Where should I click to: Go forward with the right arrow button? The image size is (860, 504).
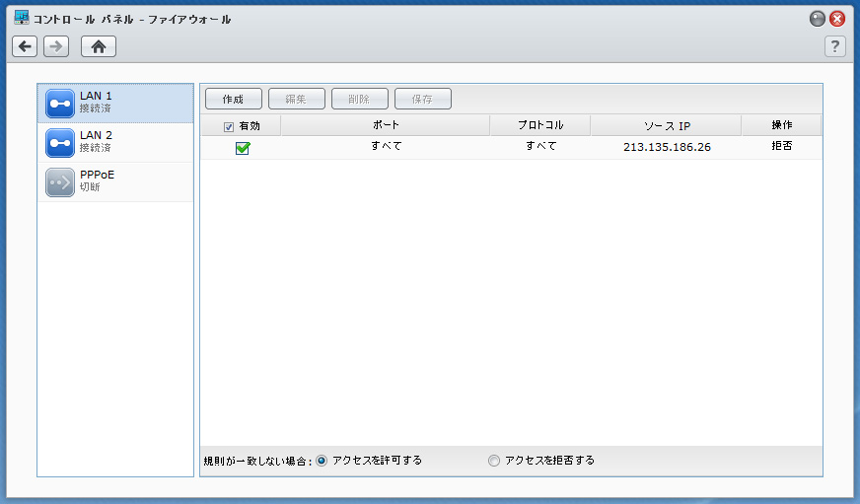click(x=56, y=46)
